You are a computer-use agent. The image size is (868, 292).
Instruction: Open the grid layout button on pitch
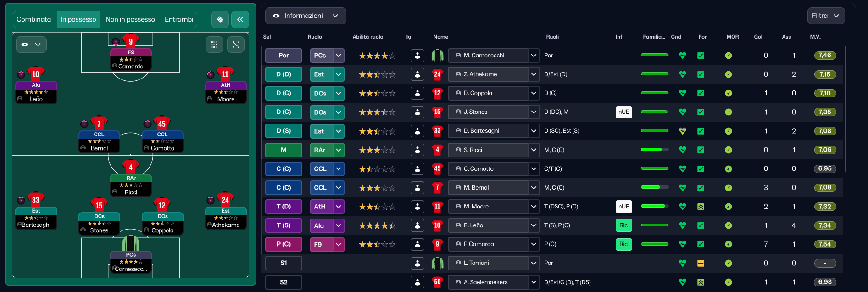click(x=214, y=45)
